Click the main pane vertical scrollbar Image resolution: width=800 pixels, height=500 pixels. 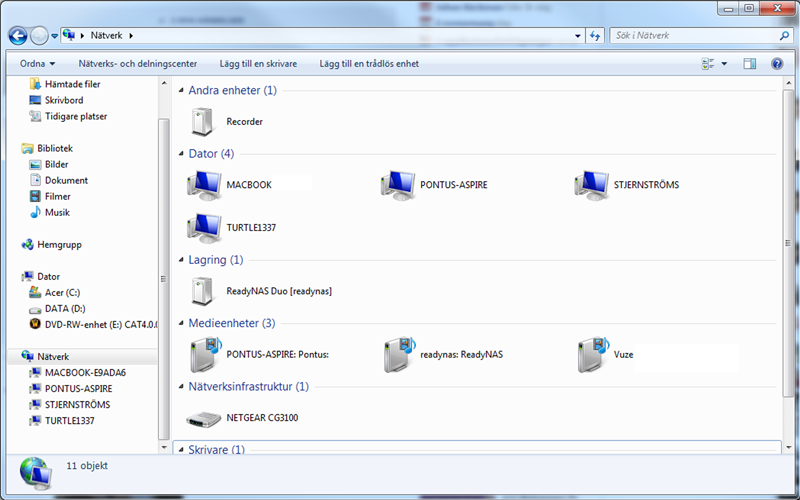tap(788, 243)
